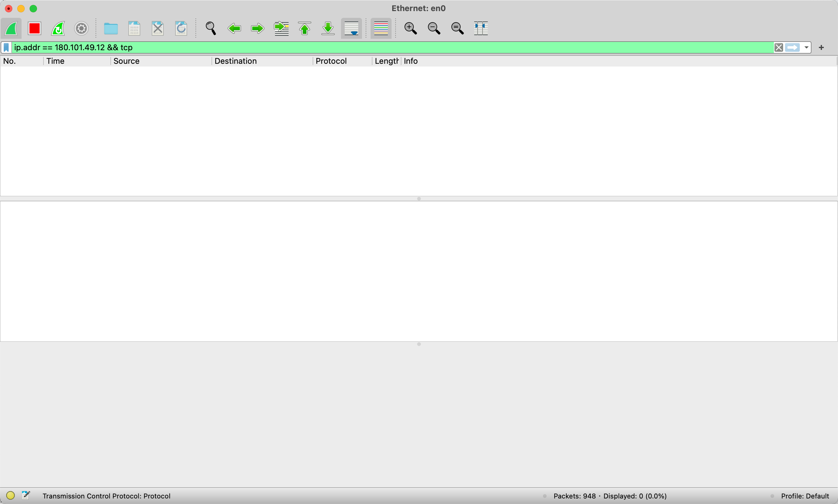
Task: Close this capture file icon
Action: (x=158, y=29)
